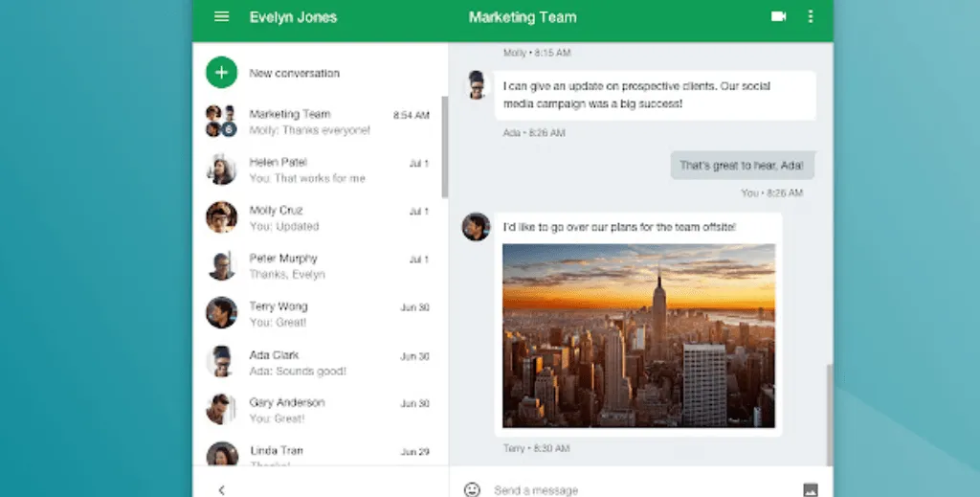Click the 'Terry • 8:30 AM' timestamp

coord(536,448)
